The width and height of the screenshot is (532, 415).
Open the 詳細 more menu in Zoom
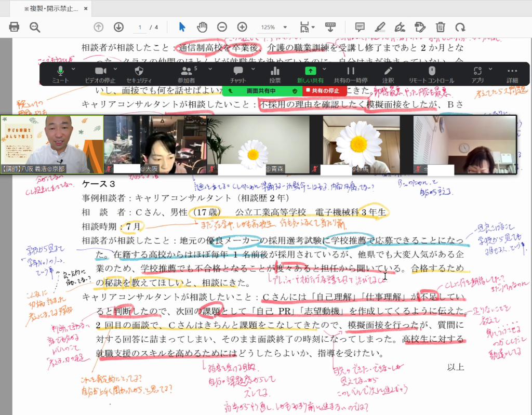point(512,74)
